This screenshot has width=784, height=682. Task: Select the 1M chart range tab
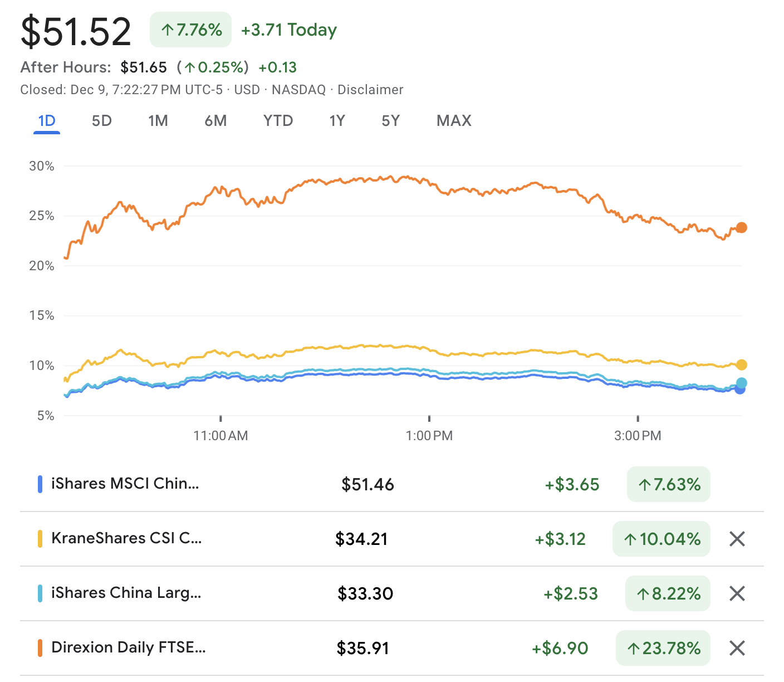(158, 121)
